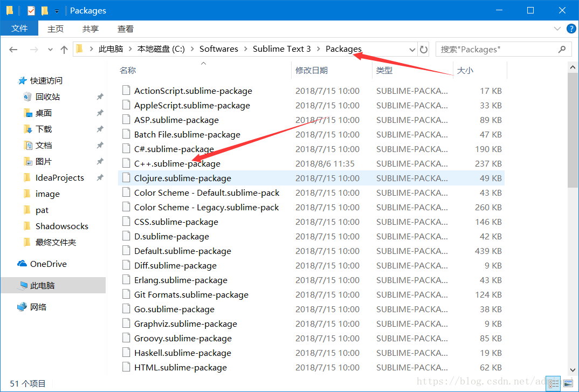Screen dimensions: 579x392
Task: Open the Help question mark icon
Action: [571, 29]
